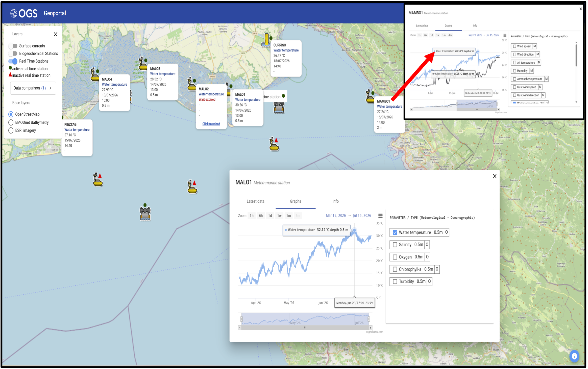This screenshot has width=588, height=369.
Task: Click the inactive buoy marker left of MALO1 panel
Action: coord(192,187)
